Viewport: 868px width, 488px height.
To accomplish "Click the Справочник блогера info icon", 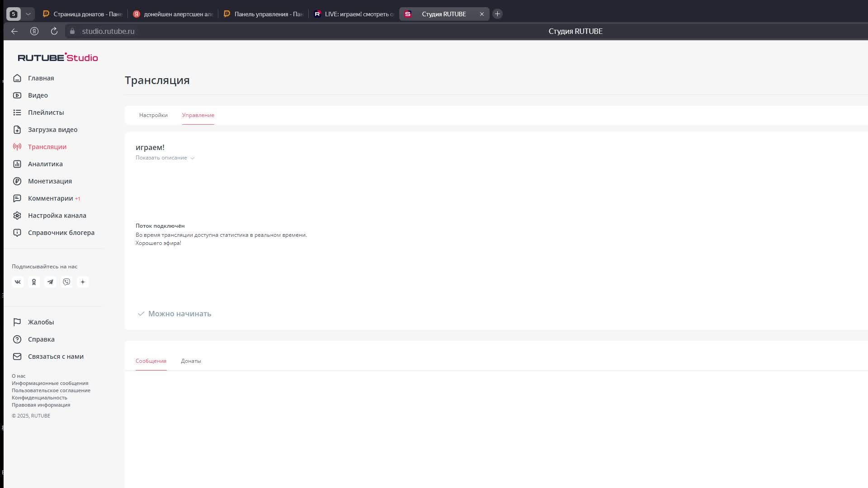I will 17,233.
